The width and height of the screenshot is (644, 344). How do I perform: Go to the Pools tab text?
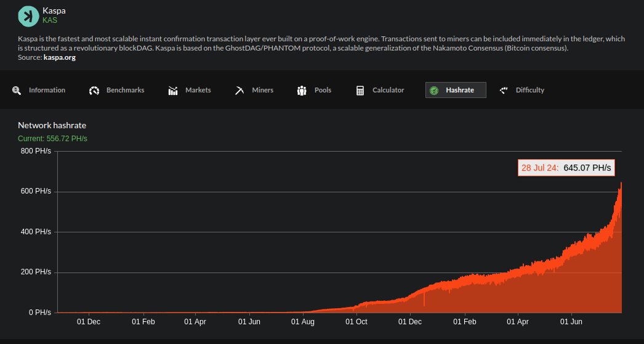[x=323, y=90]
